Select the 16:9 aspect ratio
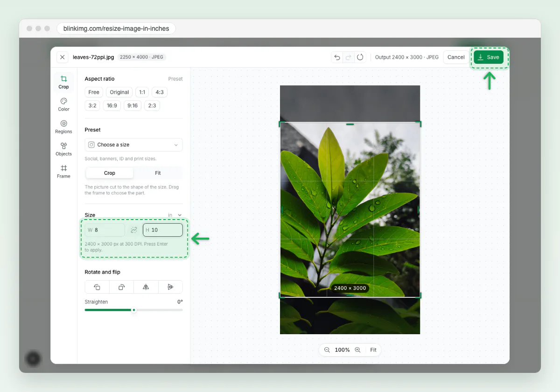This screenshot has height=392, width=560. tap(112, 106)
